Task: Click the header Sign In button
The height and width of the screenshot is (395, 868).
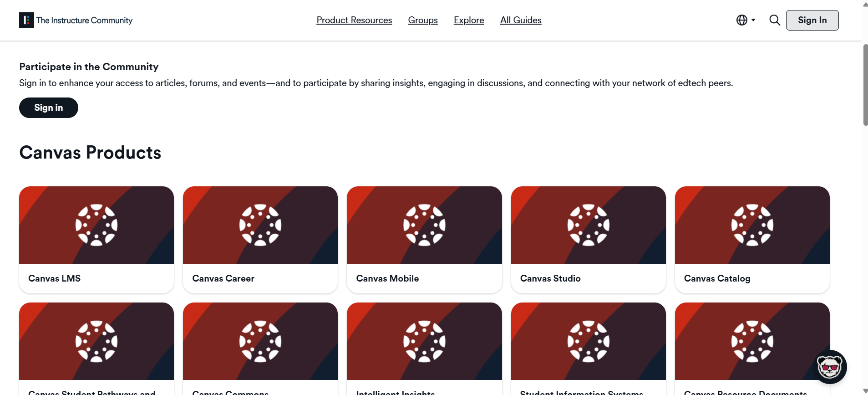Action: click(812, 20)
